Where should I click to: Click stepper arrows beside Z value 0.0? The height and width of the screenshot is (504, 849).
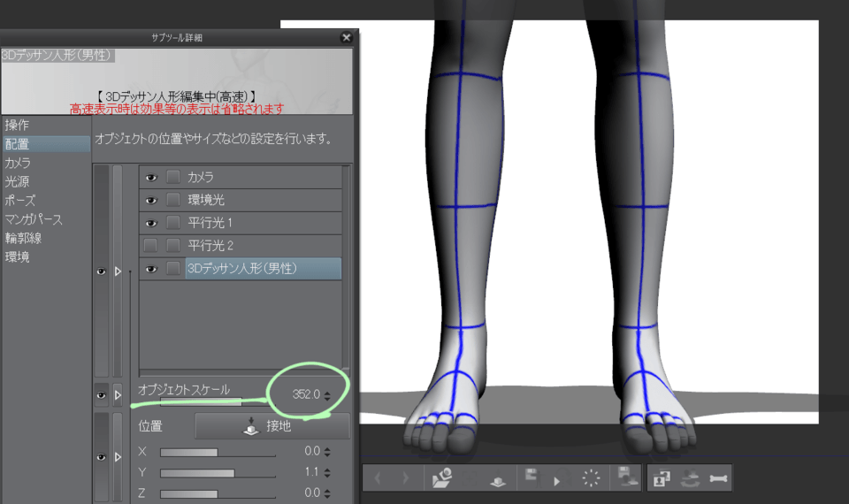click(327, 493)
